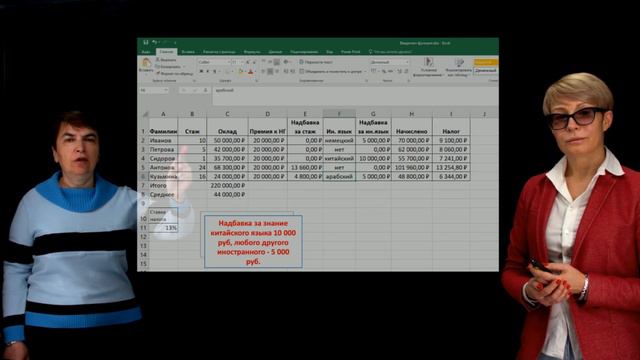Toggle Underline formatting
This screenshot has width=640, height=360.
[x=215, y=71]
